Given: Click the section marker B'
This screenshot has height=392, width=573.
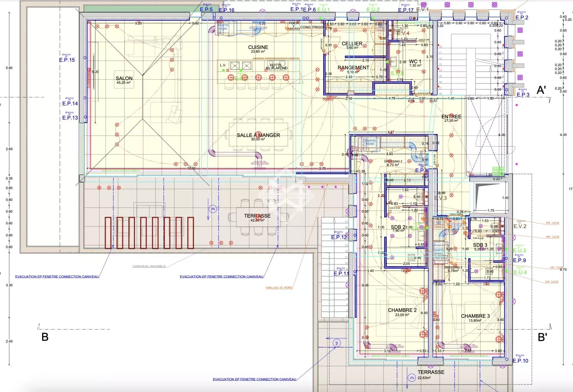Looking at the screenshot, I should [542, 337].
